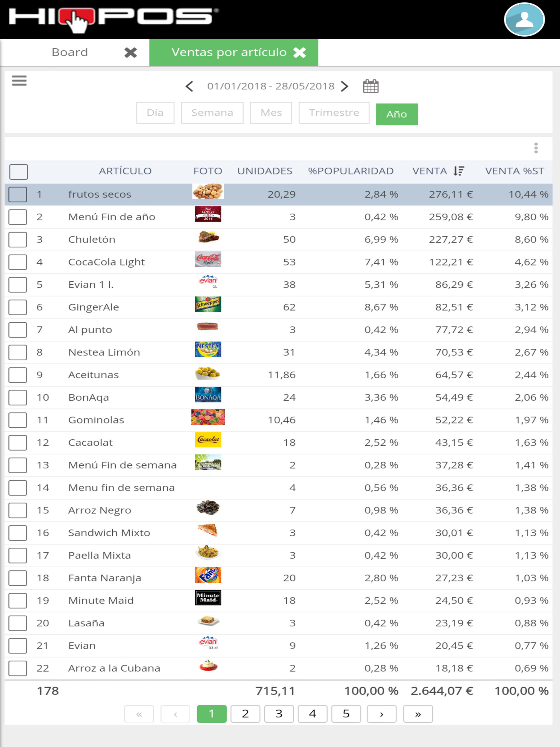Check the Arroz a la Cubana checkbox
This screenshot has width=560, height=747.
18,668
